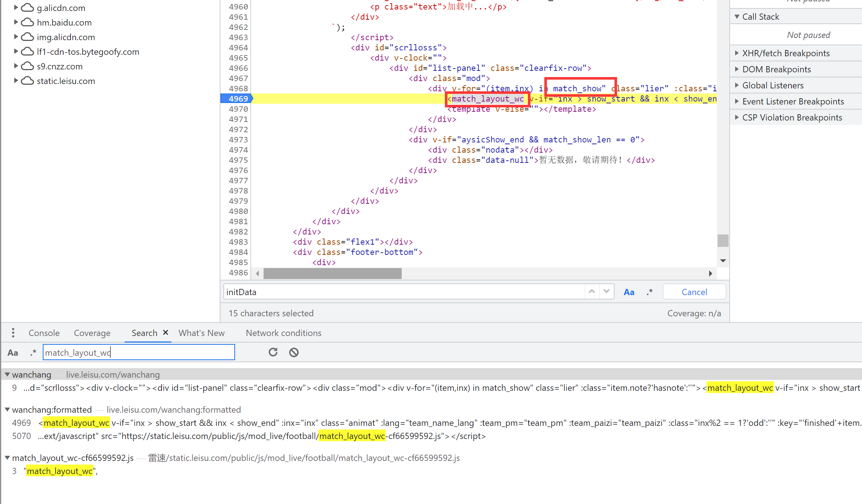Image resolution: width=862 pixels, height=504 pixels.
Task: Toggle match case in editor find bar
Action: point(629,292)
